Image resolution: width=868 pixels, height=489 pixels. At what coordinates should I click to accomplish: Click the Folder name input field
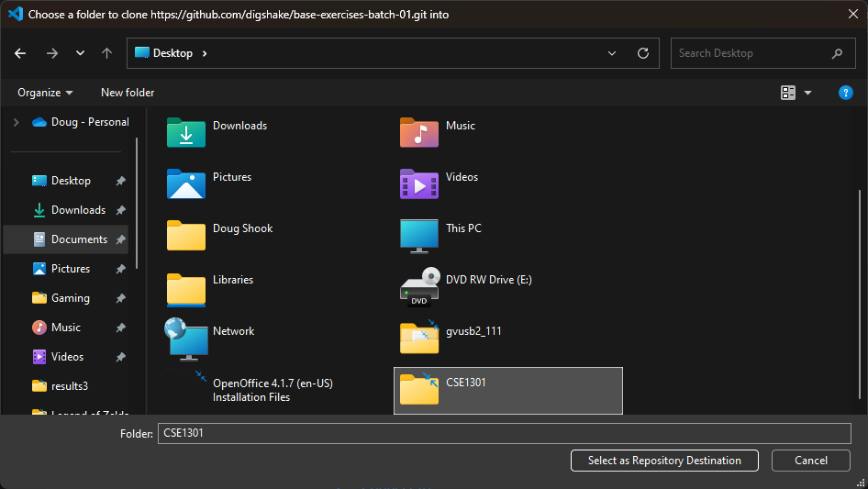click(x=504, y=433)
